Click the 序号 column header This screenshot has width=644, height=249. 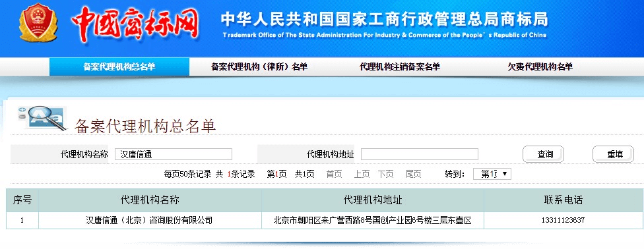coord(22,200)
